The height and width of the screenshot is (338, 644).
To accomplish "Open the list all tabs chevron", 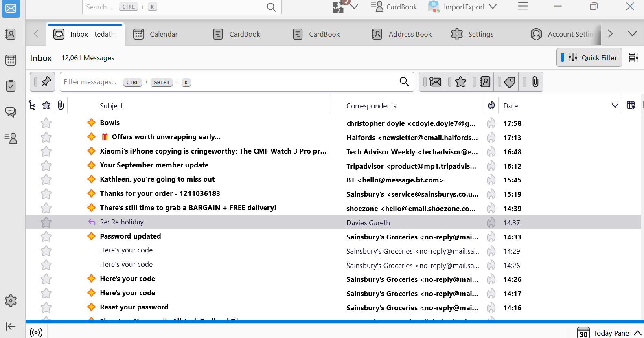I will click(x=632, y=34).
